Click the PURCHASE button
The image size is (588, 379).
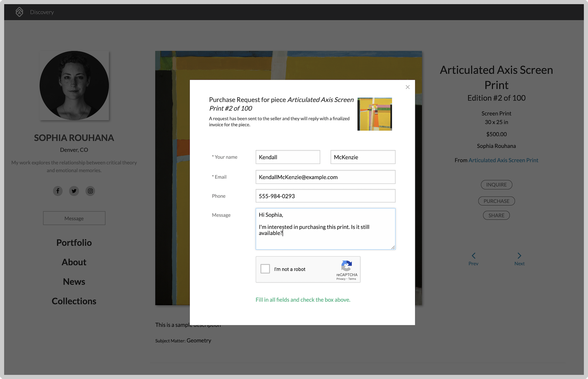point(496,201)
